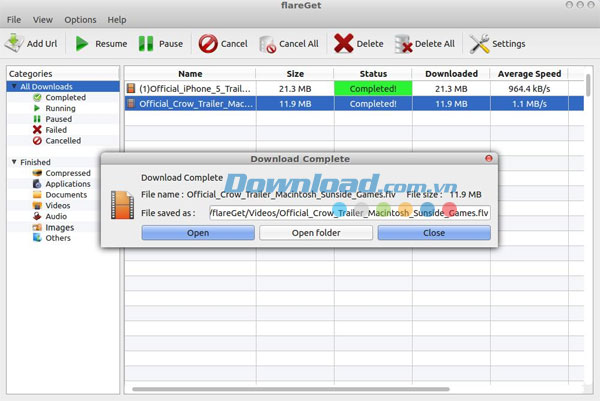The height and width of the screenshot is (401, 600).
Task: Open the File menu
Action: pyautogui.click(x=14, y=20)
